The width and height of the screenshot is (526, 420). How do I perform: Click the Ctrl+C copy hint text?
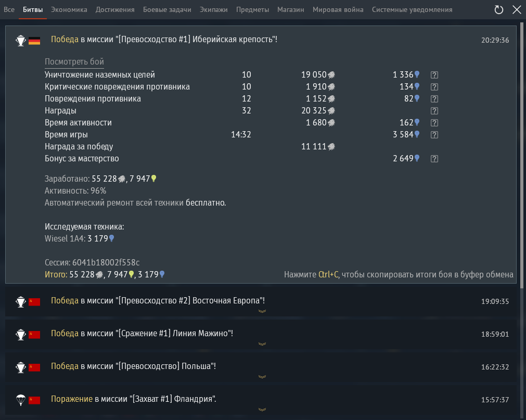(399, 274)
